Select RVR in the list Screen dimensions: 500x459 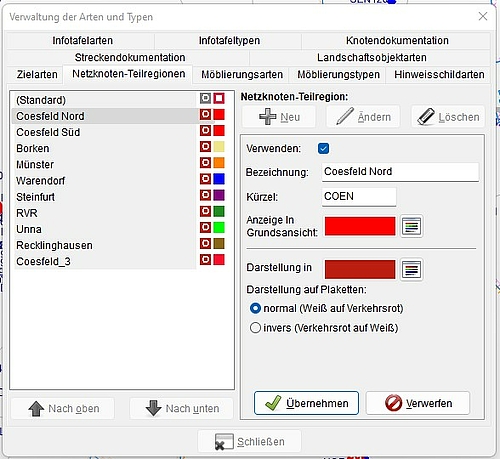tap(104, 213)
